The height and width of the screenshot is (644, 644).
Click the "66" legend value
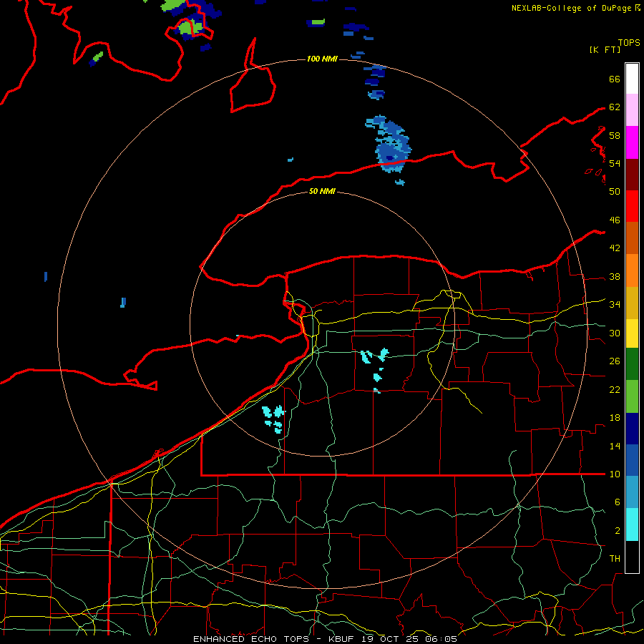pos(615,79)
